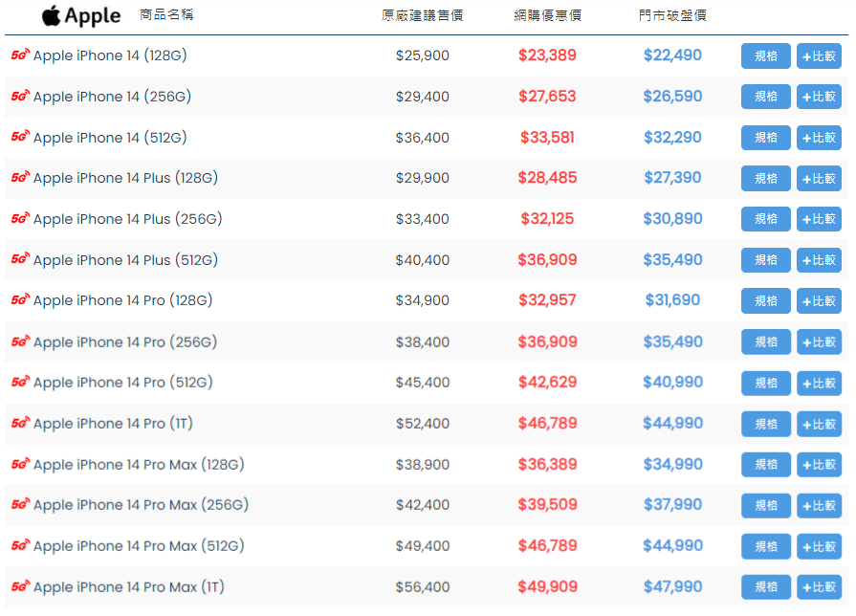Click +比較 for iPhone 14 Plus (128G)
Image resolution: width=856 pixels, height=616 pixels.
pos(819,179)
